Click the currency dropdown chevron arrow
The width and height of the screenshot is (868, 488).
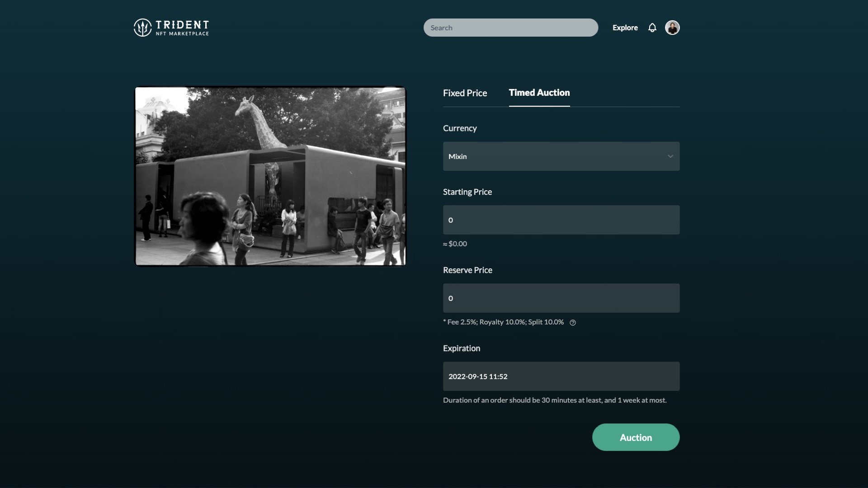point(670,156)
